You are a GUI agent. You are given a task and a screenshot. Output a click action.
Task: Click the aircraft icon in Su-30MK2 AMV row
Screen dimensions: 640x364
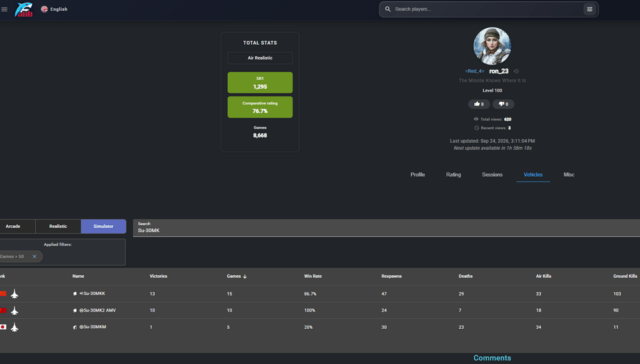click(14, 310)
